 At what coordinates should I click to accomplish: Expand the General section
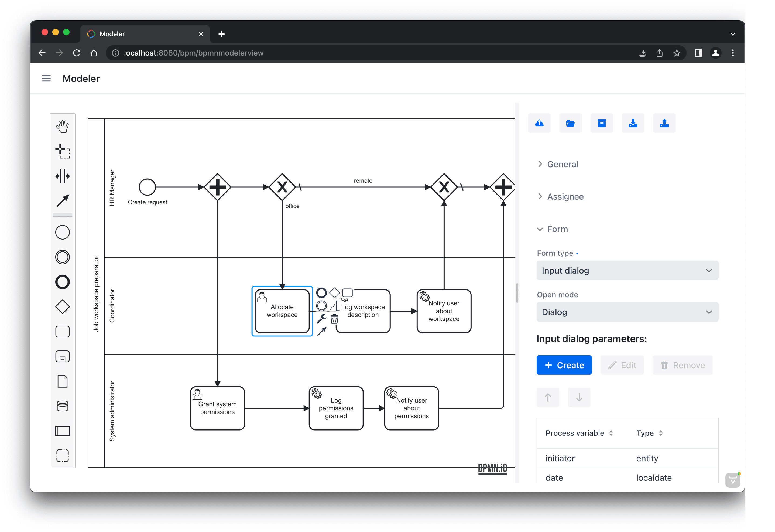point(562,164)
